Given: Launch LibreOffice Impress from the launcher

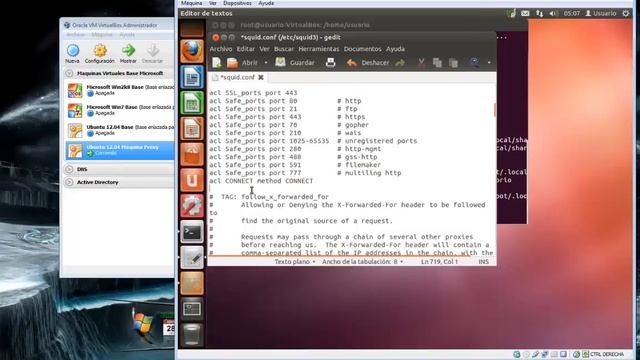Looking at the screenshot, I should pyautogui.click(x=192, y=128).
